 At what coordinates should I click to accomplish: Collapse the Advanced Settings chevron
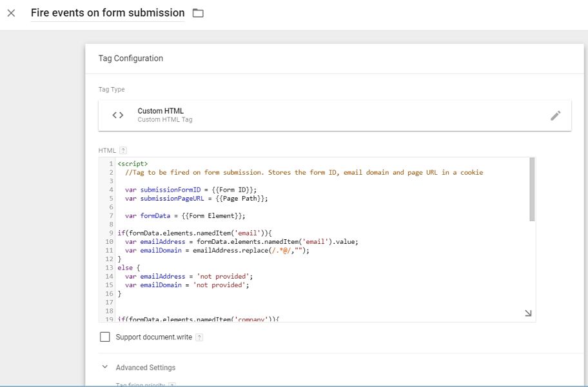[x=105, y=367]
